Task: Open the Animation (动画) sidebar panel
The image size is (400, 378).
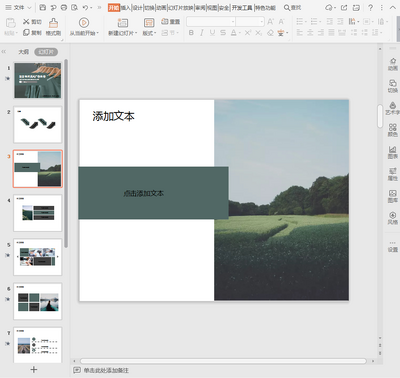Action: click(393, 64)
